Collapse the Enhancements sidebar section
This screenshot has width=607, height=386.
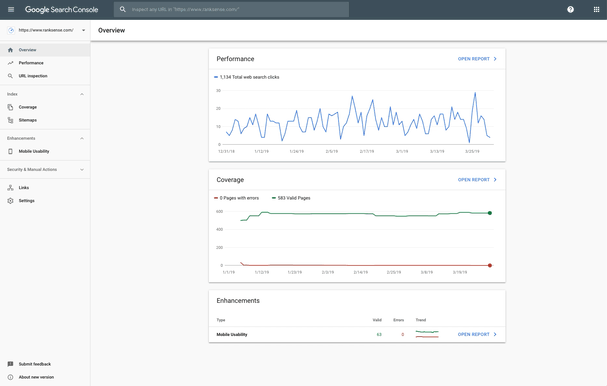[x=82, y=138]
